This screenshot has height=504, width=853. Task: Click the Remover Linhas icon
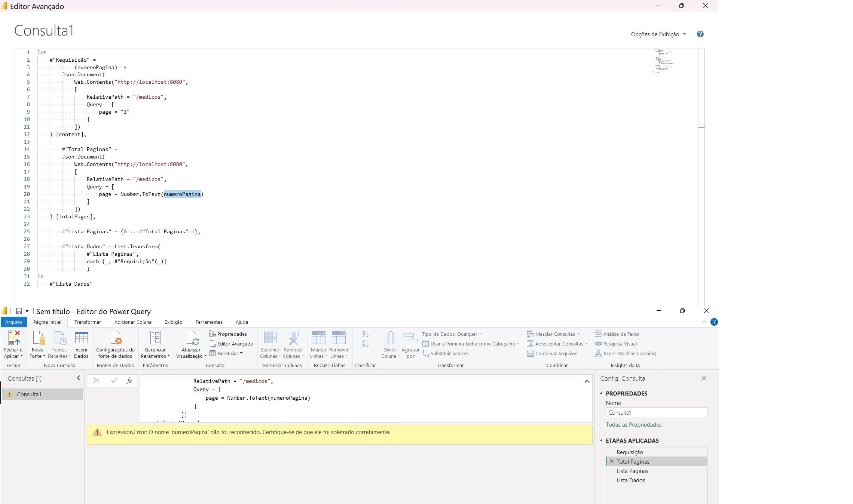[339, 338]
